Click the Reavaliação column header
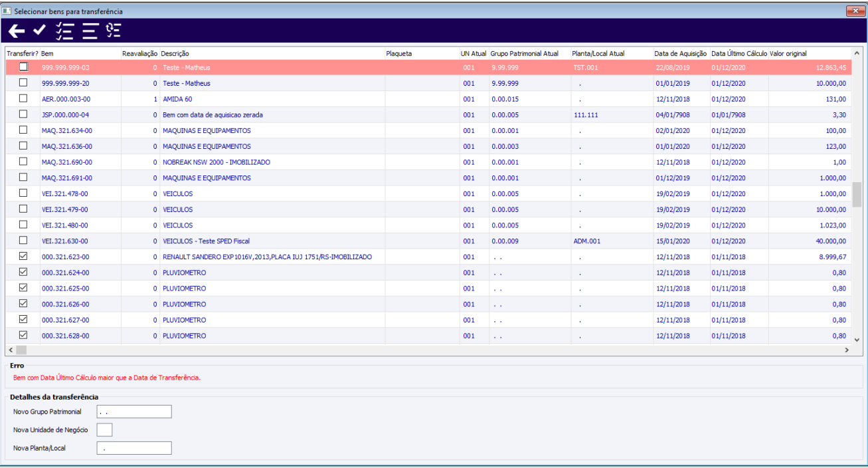The height and width of the screenshot is (468, 868). [x=140, y=53]
